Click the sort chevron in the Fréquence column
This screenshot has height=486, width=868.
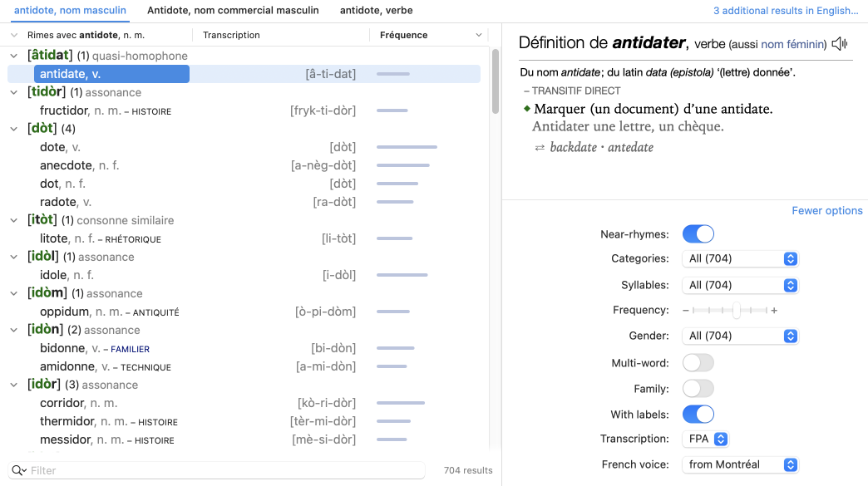point(478,35)
